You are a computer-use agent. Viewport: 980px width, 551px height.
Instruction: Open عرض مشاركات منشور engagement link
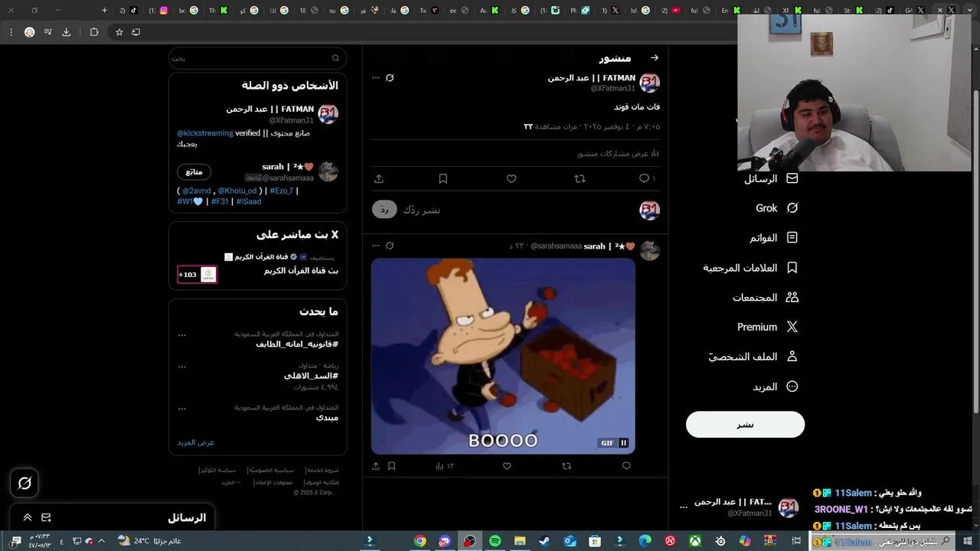coord(618,153)
